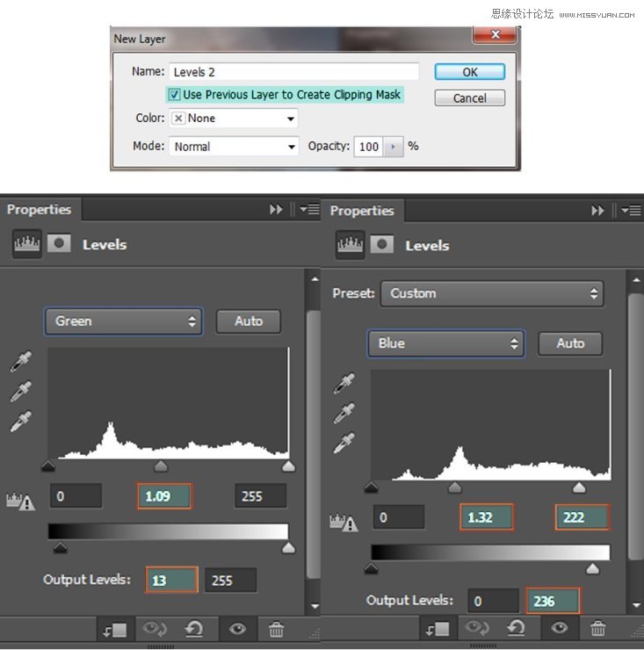Click the midtone slider under Green histogram

tap(161, 466)
